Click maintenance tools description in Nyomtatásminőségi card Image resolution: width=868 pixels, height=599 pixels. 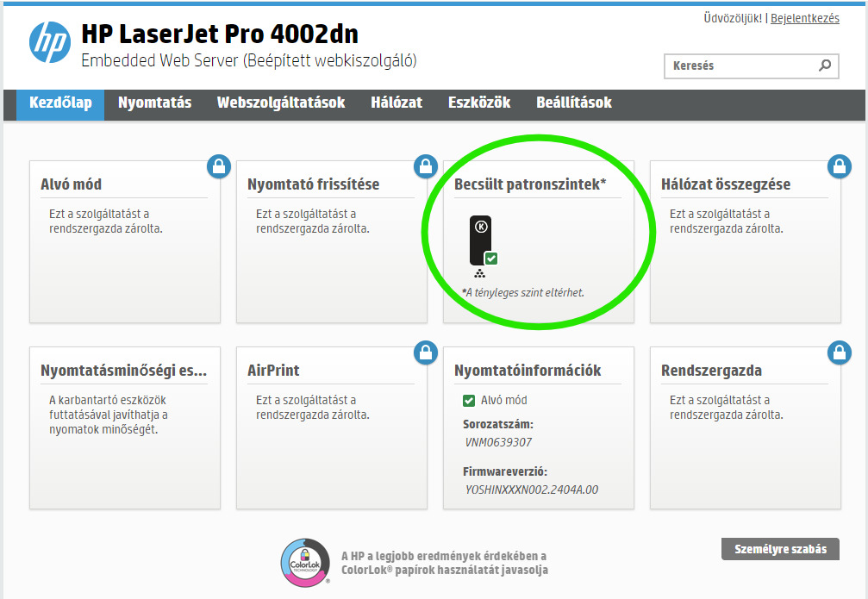(x=109, y=415)
